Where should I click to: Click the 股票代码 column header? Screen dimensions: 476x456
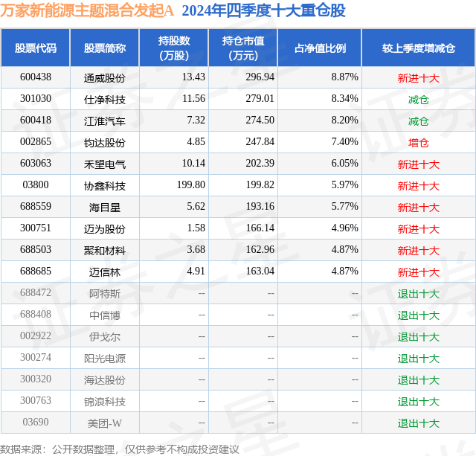click(36, 48)
